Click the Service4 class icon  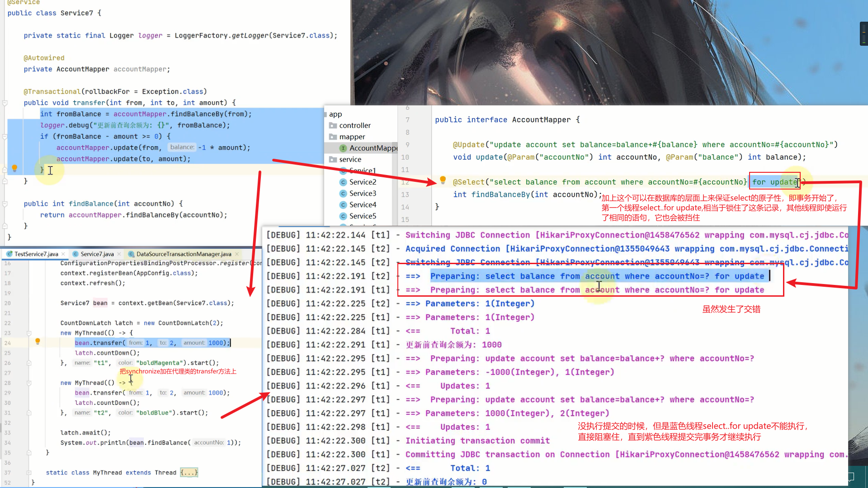point(343,204)
